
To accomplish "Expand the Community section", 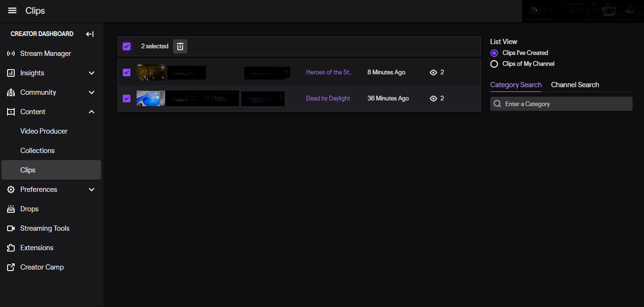I will [92, 92].
